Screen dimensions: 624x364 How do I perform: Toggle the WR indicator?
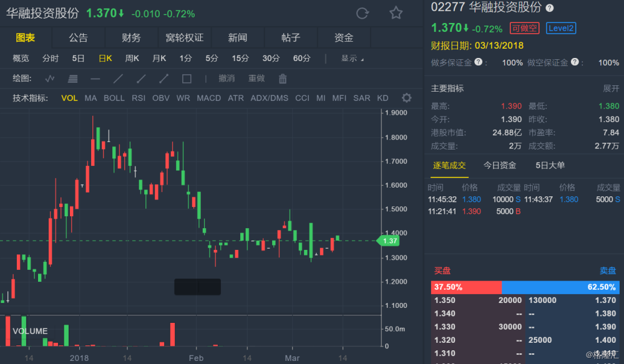pyautogui.click(x=183, y=98)
